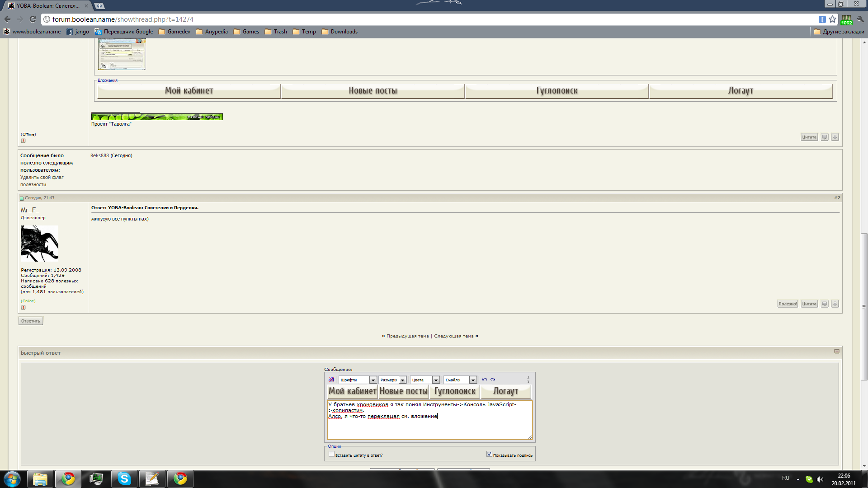
Task: Open Chrome wrench settings menu
Action: click(x=860, y=19)
